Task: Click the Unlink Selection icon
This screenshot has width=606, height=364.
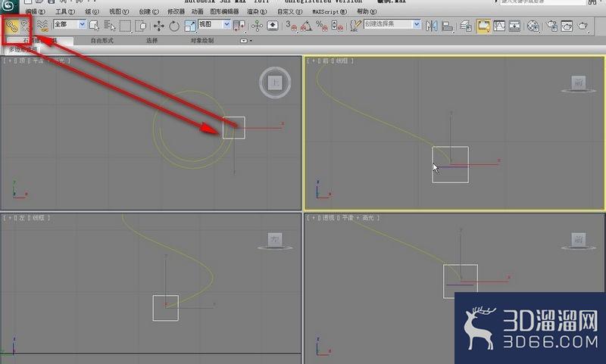Action: point(25,26)
